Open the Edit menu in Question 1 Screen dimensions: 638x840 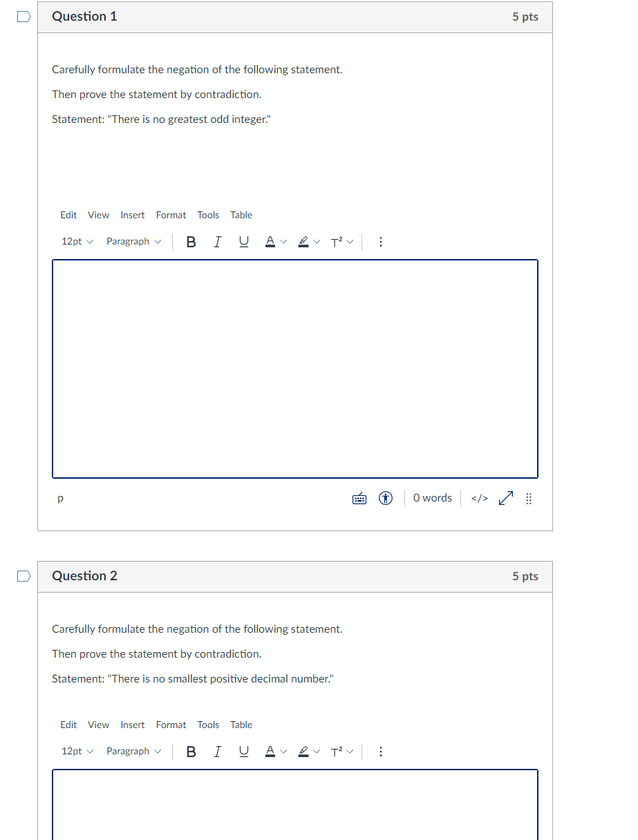68,215
